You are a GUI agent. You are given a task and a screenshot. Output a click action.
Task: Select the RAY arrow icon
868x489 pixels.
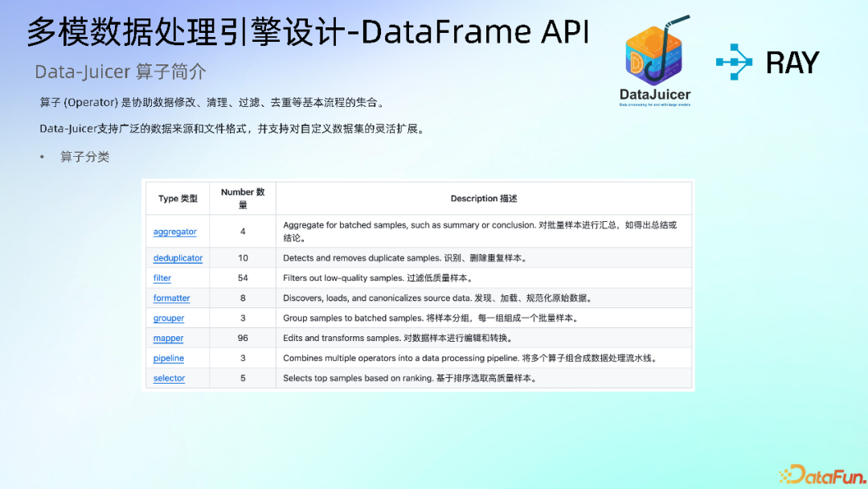(x=733, y=62)
